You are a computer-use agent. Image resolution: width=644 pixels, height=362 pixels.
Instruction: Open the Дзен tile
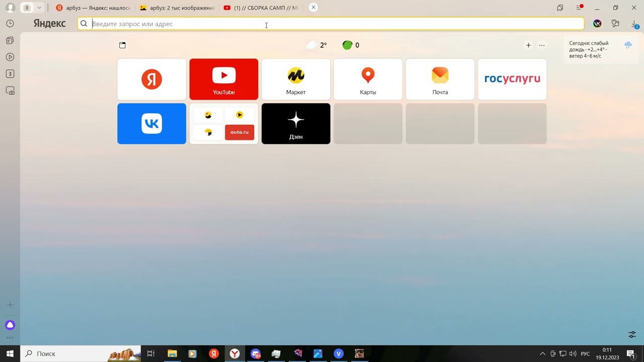pos(296,124)
